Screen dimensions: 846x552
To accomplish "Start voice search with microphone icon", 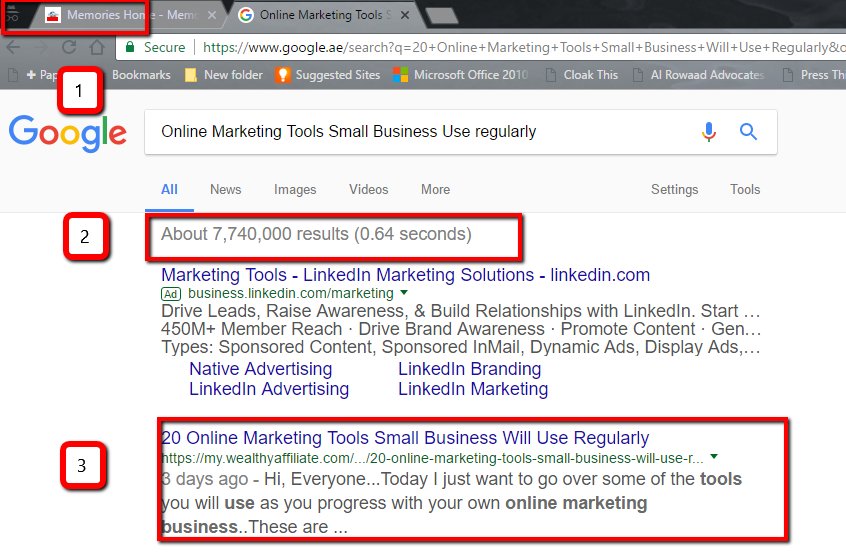I will pyautogui.click(x=708, y=132).
